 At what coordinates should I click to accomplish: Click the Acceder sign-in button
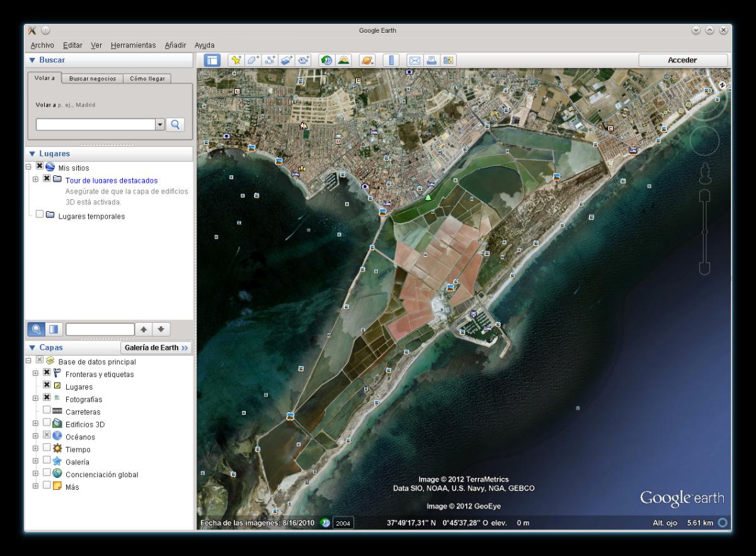click(682, 61)
